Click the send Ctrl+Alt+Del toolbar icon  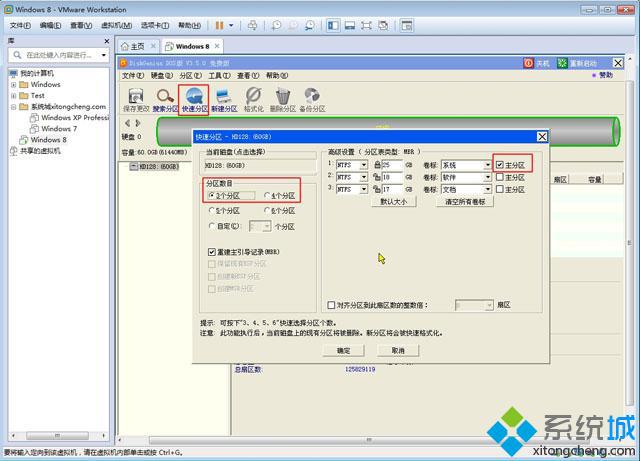(253, 25)
